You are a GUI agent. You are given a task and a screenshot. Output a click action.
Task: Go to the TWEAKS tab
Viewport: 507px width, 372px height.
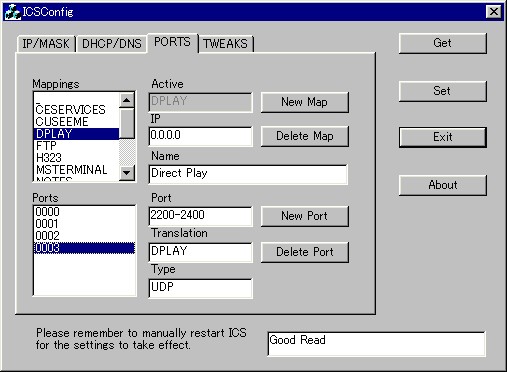[226, 44]
